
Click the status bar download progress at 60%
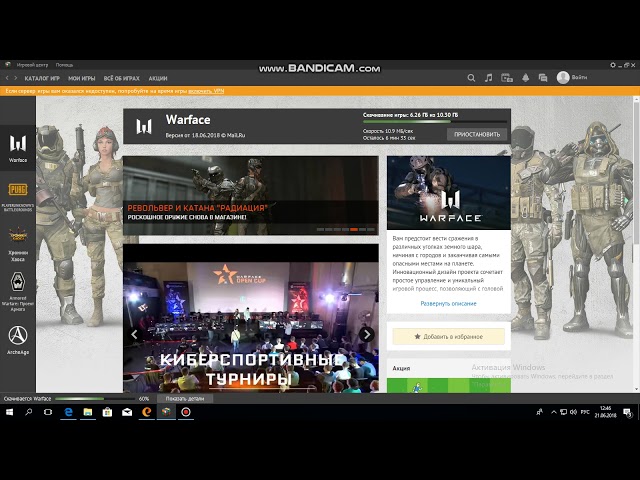coord(95,399)
